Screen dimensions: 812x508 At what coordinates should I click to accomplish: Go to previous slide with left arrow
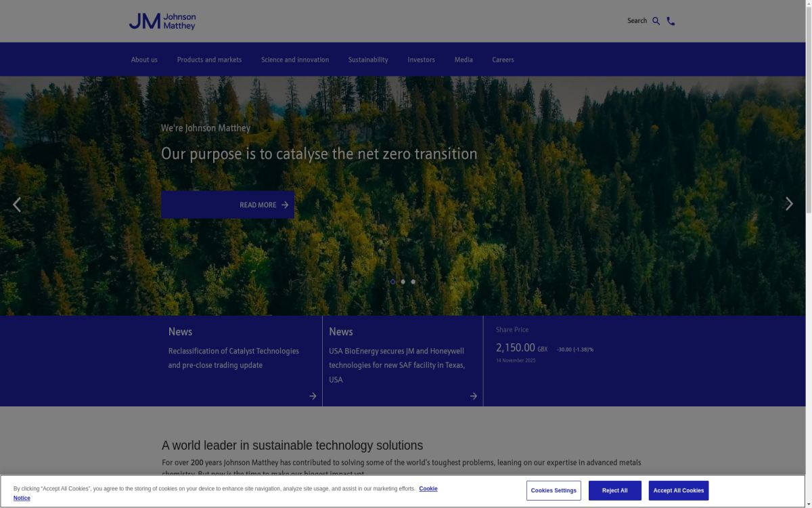pyautogui.click(x=17, y=204)
